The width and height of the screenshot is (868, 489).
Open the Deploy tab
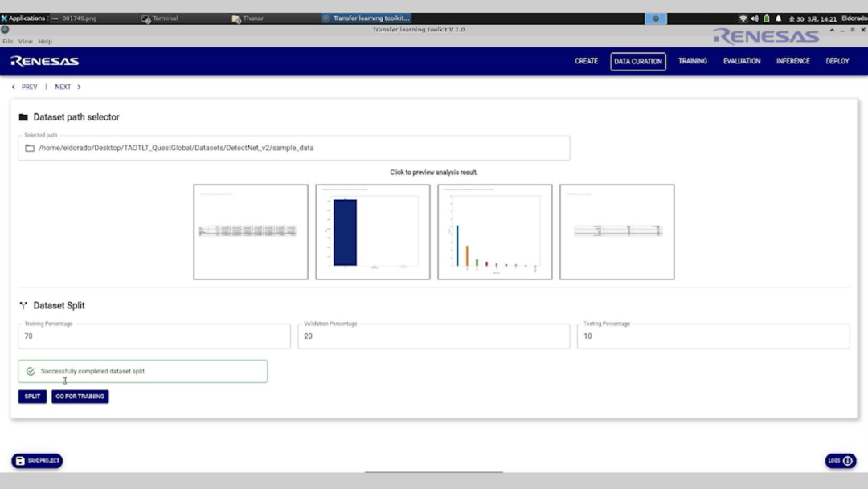click(x=837, y=61)
